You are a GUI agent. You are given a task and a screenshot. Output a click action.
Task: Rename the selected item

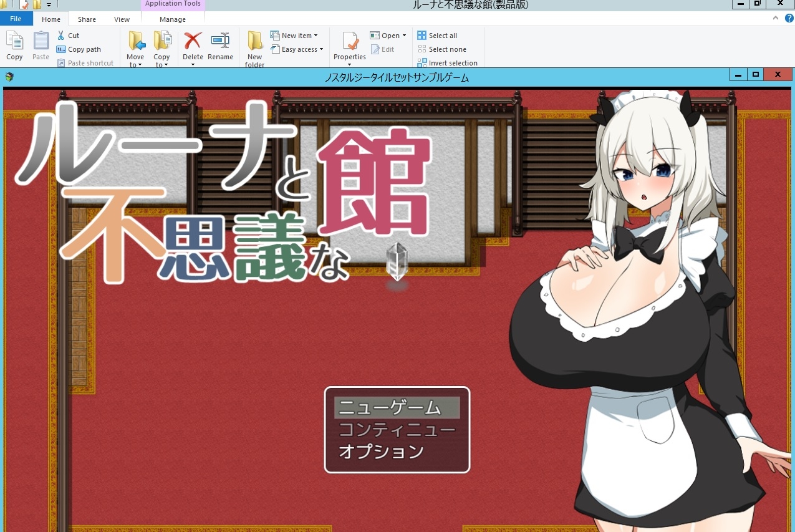click(220, 46)
